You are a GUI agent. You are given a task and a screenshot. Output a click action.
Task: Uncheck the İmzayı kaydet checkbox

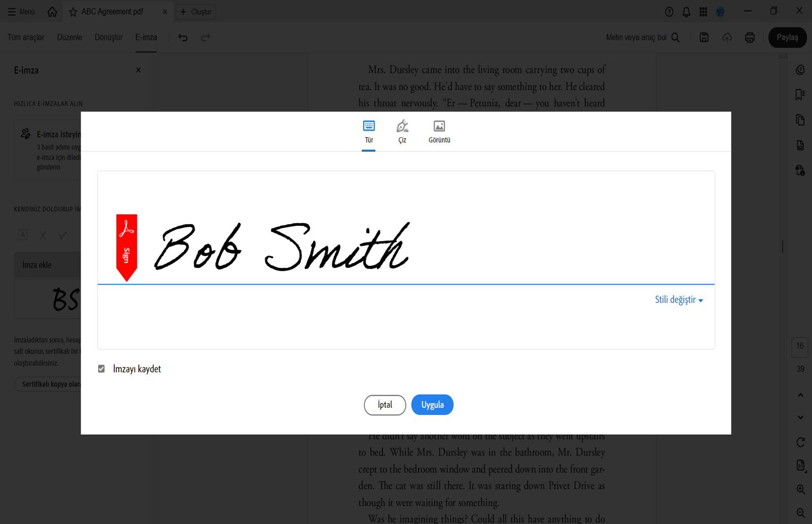[101, 369]
